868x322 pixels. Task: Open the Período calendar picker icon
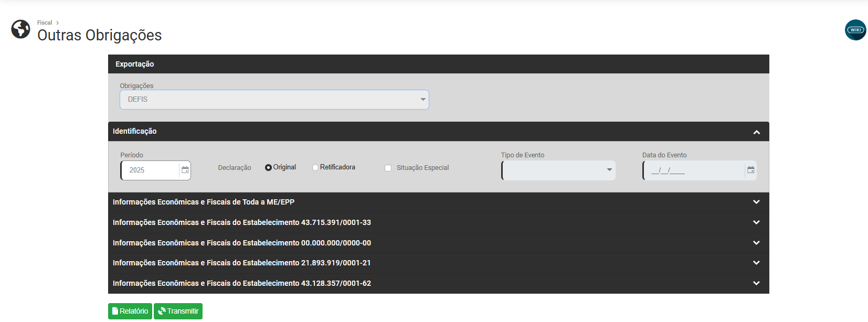click(185, 170)
